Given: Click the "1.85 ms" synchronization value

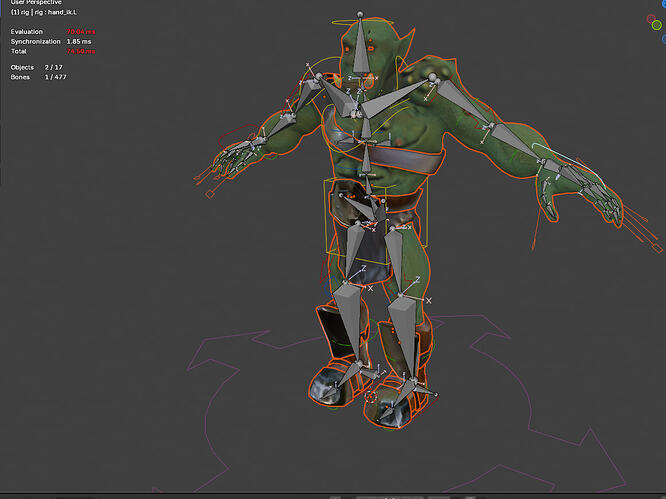Looking at the screenshot, I should pyautogui.click(x=79, y=42).
